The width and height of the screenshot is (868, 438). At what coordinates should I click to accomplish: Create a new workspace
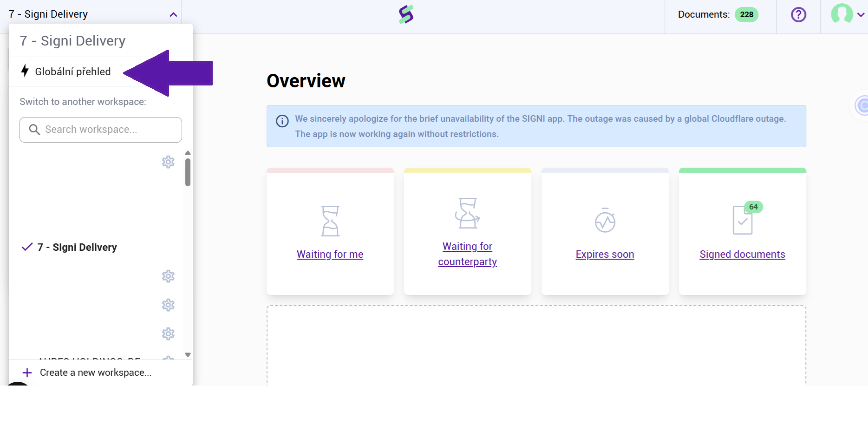pyautogui.click(x=96, y=373)
